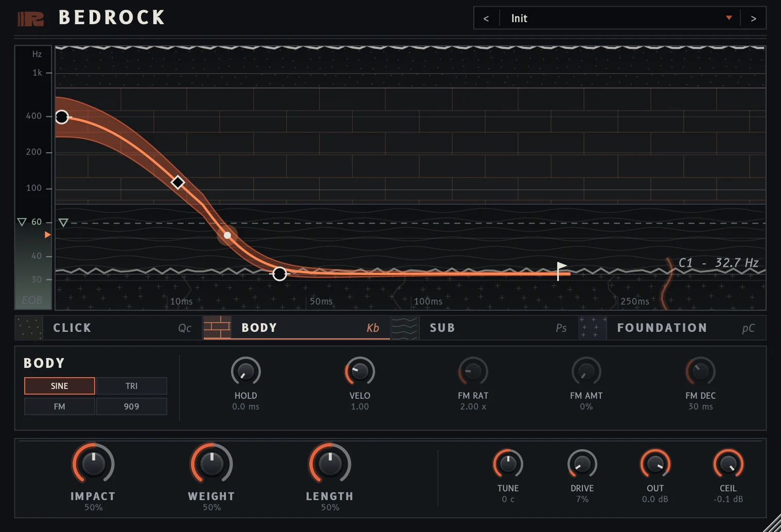Click the OUT gain knob
This screenshot has height=532, width=781.
(x=655, y=464)
